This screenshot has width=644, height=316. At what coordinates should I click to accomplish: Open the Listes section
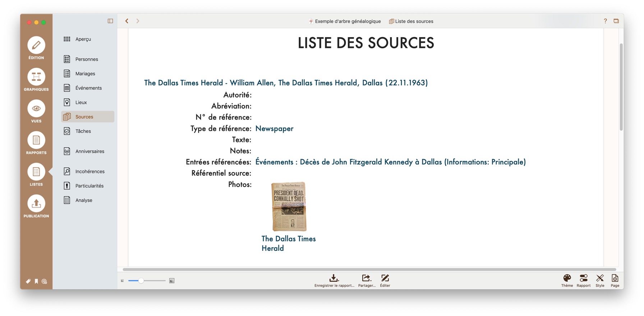point(36,175)
